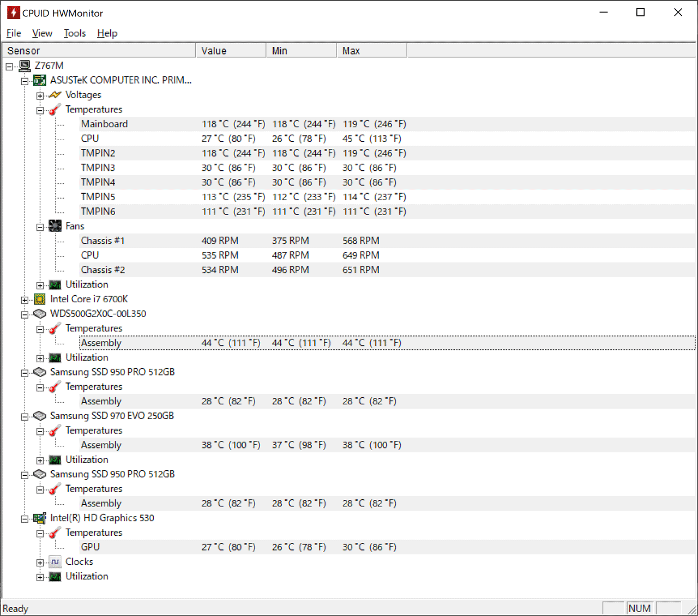This screenshot has height=616, width=698.
Task: Click the HD Graphics Temperatures thermometer icon
Action: (x=55, y=533)
